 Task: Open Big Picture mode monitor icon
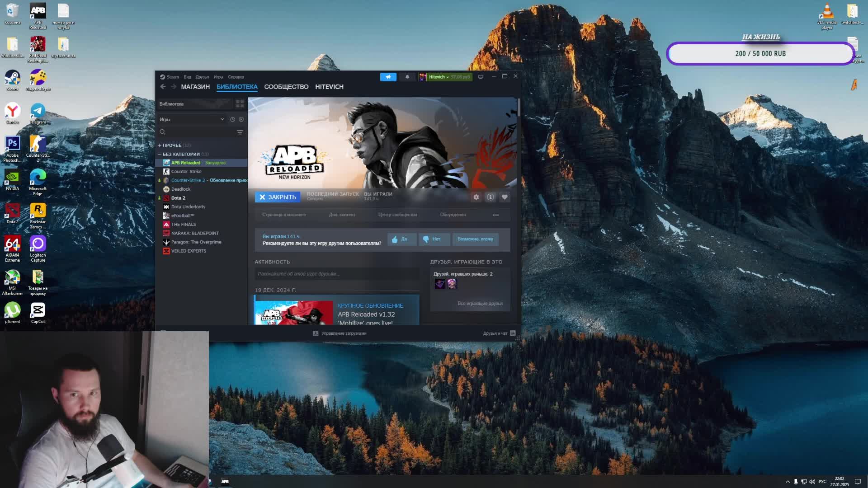tap(481, 77)
